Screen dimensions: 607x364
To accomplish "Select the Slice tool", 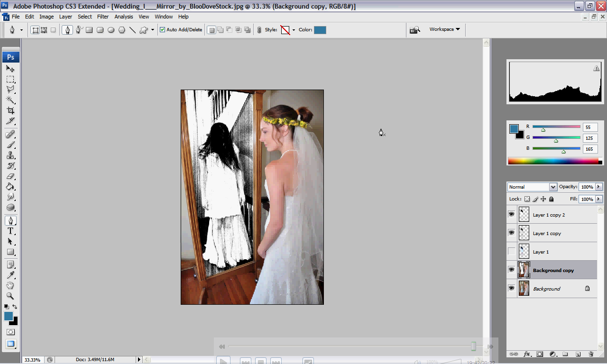I will pyautogui.click(x=10, y=121).
